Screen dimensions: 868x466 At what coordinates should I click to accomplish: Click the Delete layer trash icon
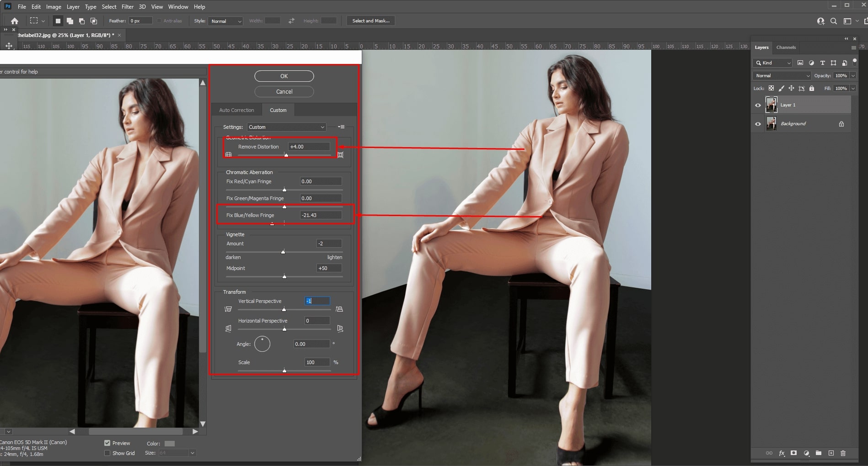[x=843, y=453]
